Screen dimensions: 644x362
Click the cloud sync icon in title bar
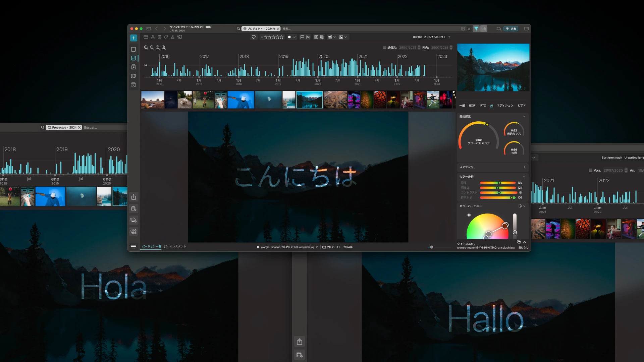click(499, 29)
